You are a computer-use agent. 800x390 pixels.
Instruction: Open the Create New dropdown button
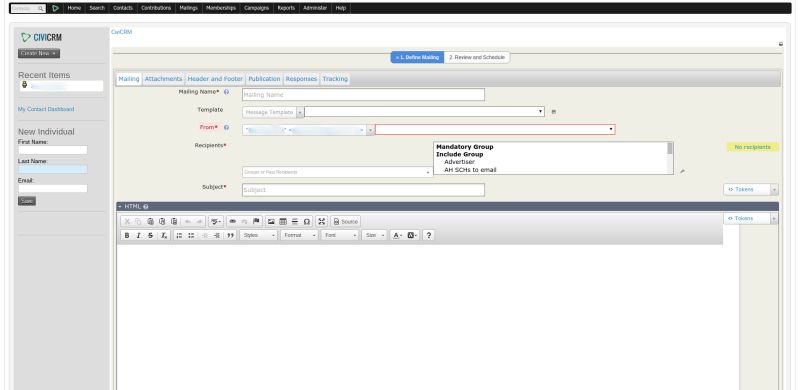[39, 53]
